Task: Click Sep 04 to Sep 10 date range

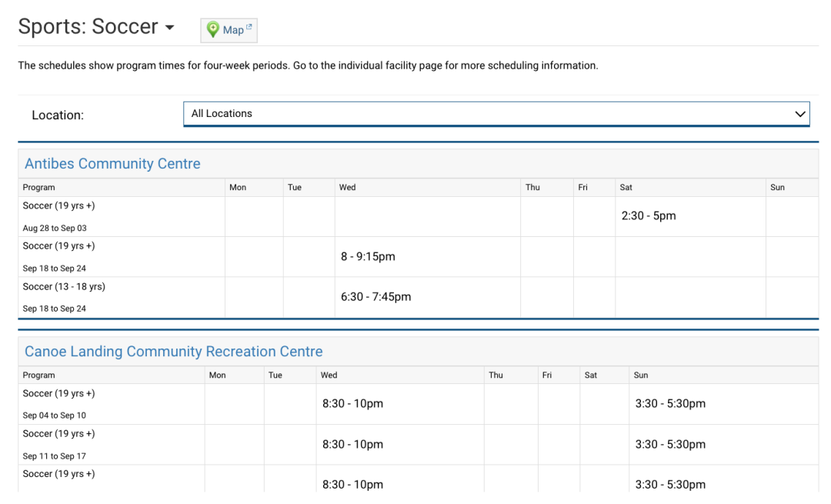Action: tap(54, 416)
